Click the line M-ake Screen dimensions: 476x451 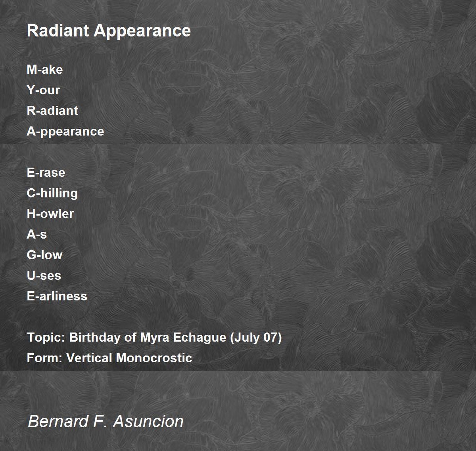(x=44, y=69)
